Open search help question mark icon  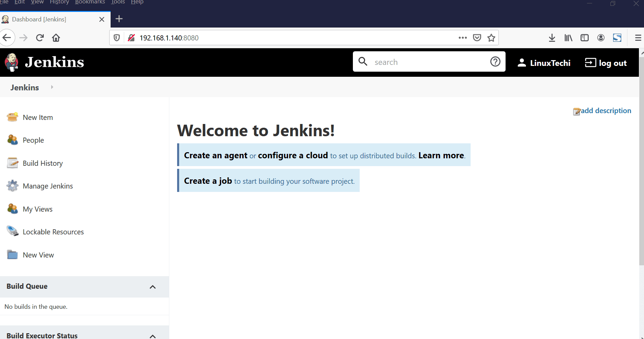495,61
